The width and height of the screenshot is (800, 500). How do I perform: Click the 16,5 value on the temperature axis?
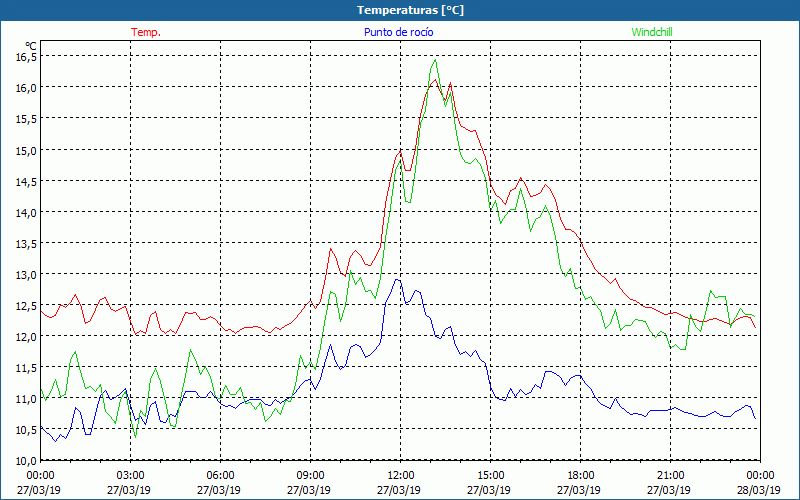[x=26, y=57]
